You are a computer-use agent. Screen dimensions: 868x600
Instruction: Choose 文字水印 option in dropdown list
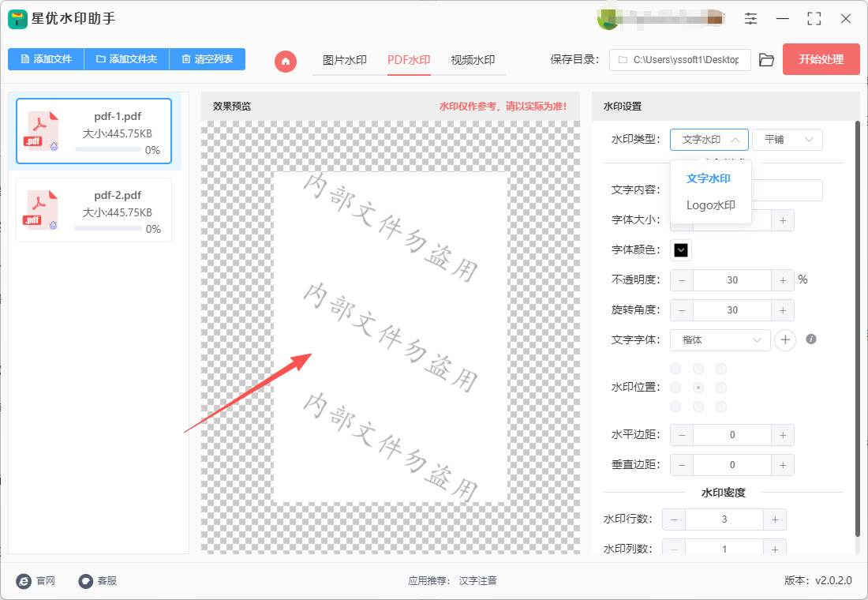709,178
